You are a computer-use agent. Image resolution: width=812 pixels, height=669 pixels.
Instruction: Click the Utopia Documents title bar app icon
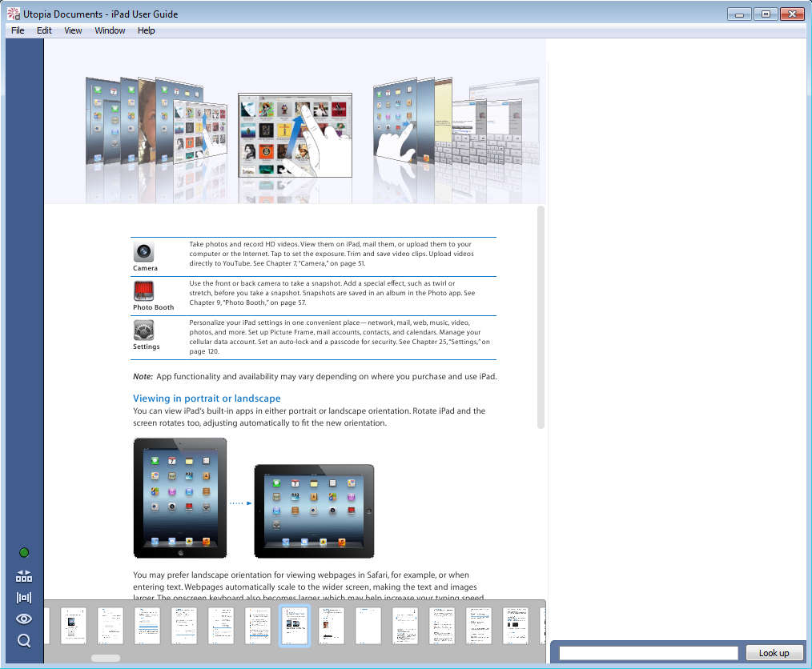pos(14,14)
